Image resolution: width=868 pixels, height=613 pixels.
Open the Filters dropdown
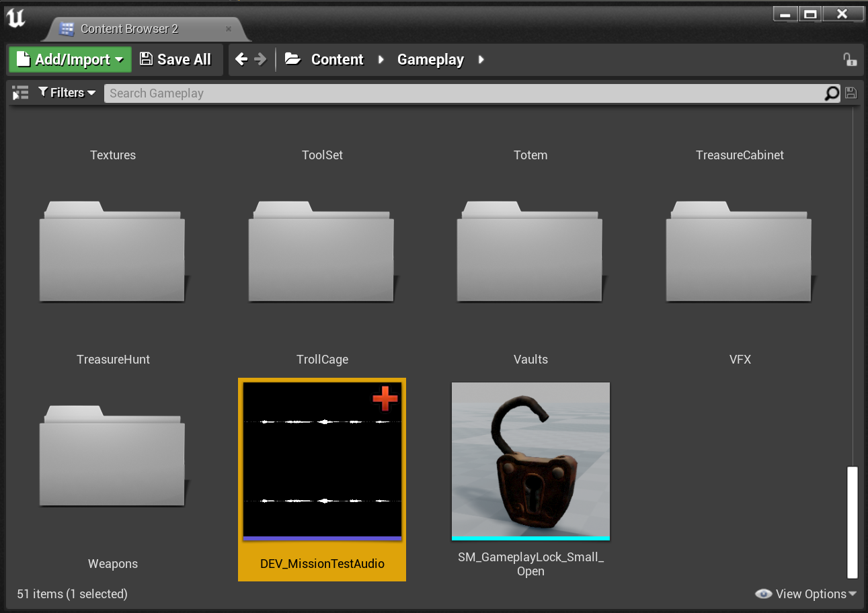click(67, 93)
